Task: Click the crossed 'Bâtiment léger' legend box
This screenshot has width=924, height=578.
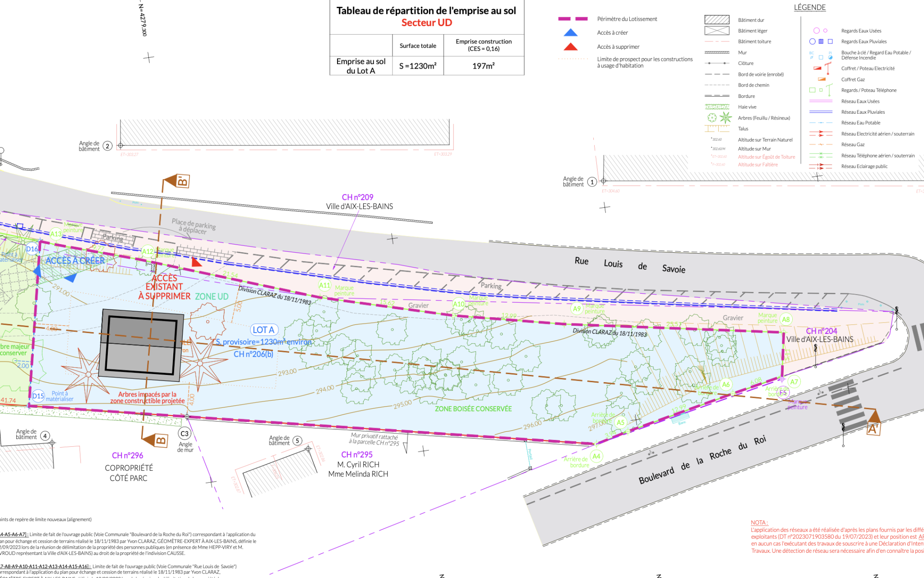Action: [717, 31]
